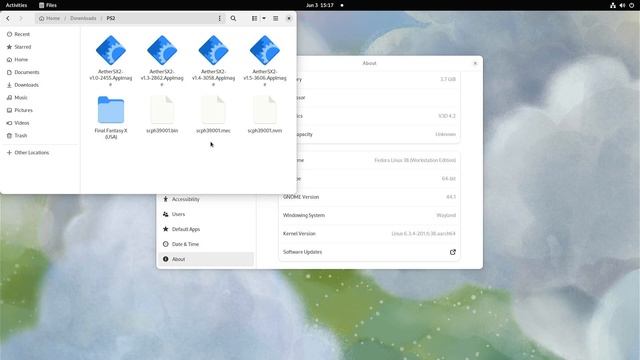This screenshot has height=360, width=640.
Task: Open search in Files
Action: pos(233,18)
